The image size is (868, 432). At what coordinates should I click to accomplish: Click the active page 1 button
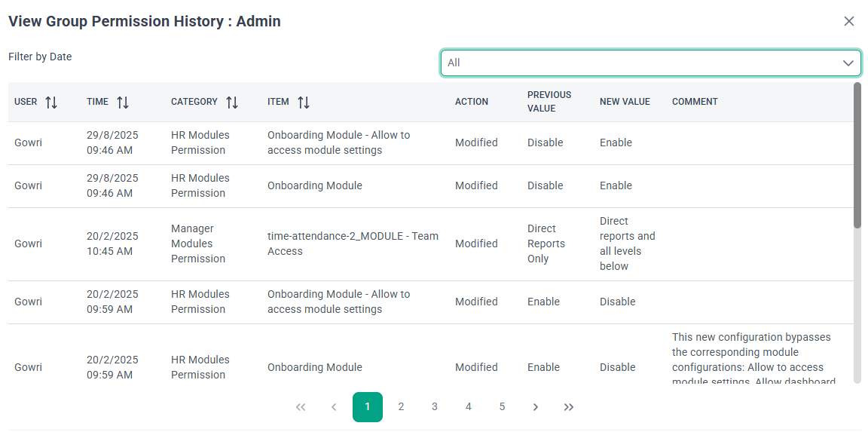click(x=368, y=407)
